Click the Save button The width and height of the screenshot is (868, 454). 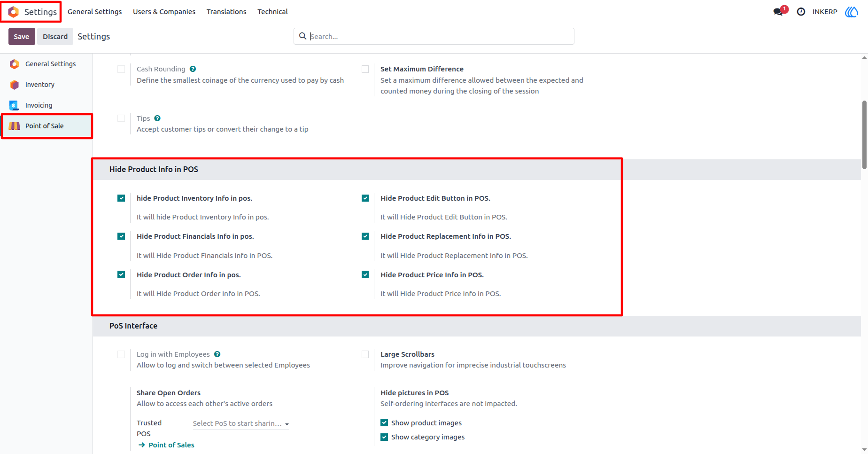[22, 37]
